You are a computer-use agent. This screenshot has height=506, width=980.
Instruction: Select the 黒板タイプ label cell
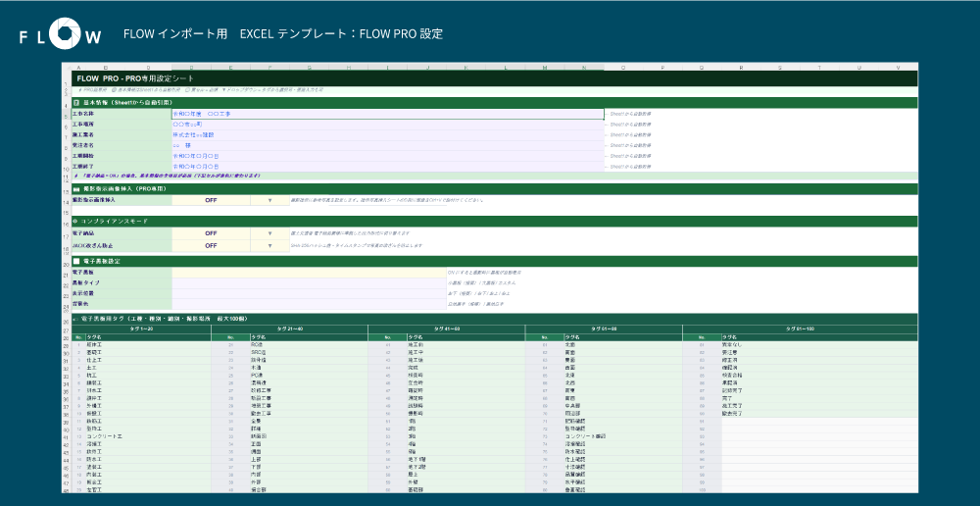(122, 282)
